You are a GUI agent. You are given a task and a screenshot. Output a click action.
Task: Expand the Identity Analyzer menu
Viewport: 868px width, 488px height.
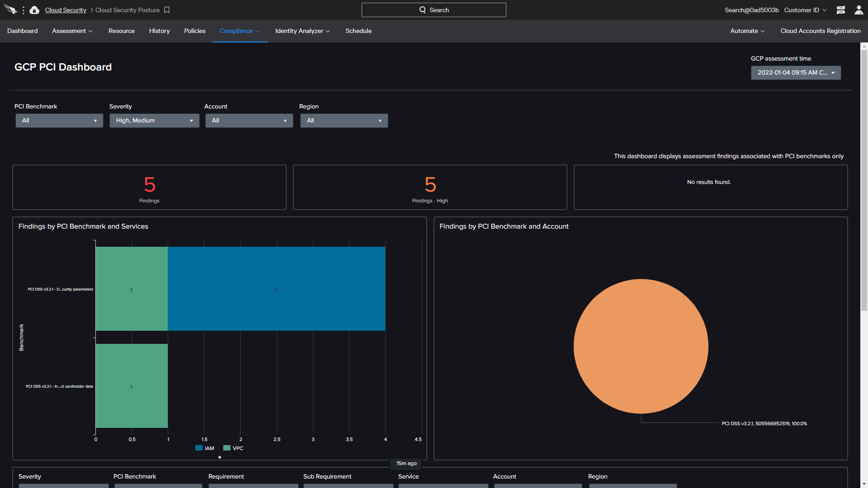tap(302, 31)
